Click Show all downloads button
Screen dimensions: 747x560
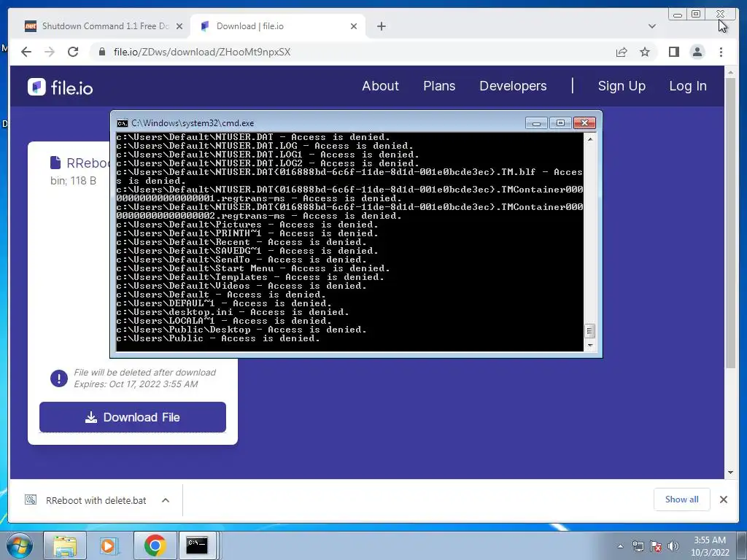pos(682,499)
